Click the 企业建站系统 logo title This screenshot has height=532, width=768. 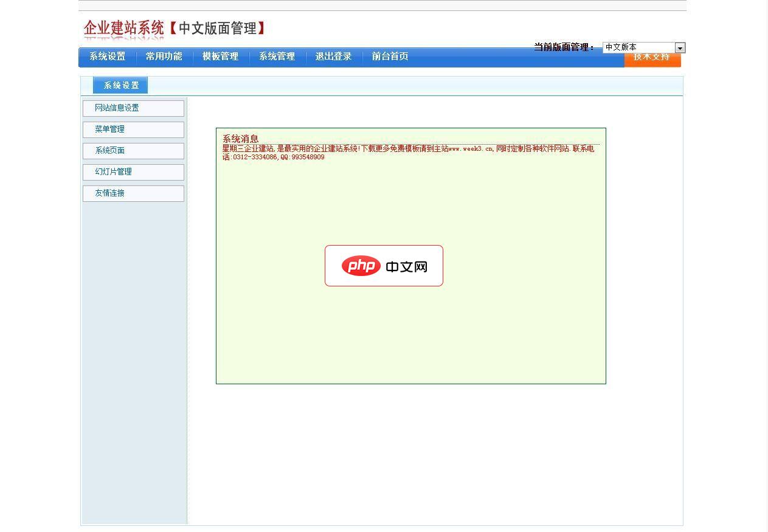click(x=124, y=28)
